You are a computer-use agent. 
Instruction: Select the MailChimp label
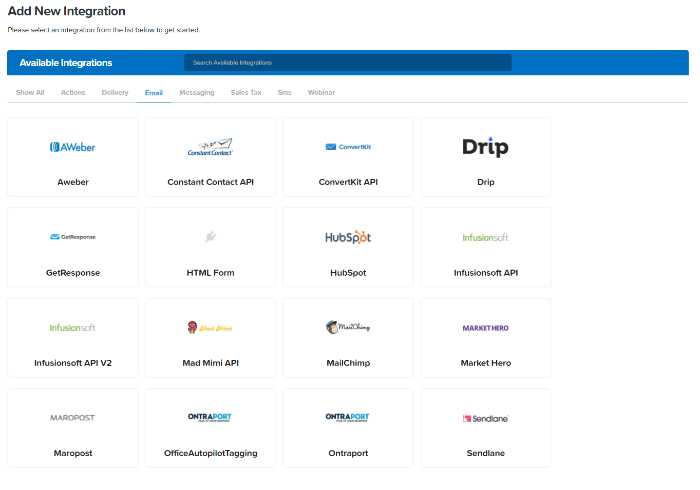348,363
